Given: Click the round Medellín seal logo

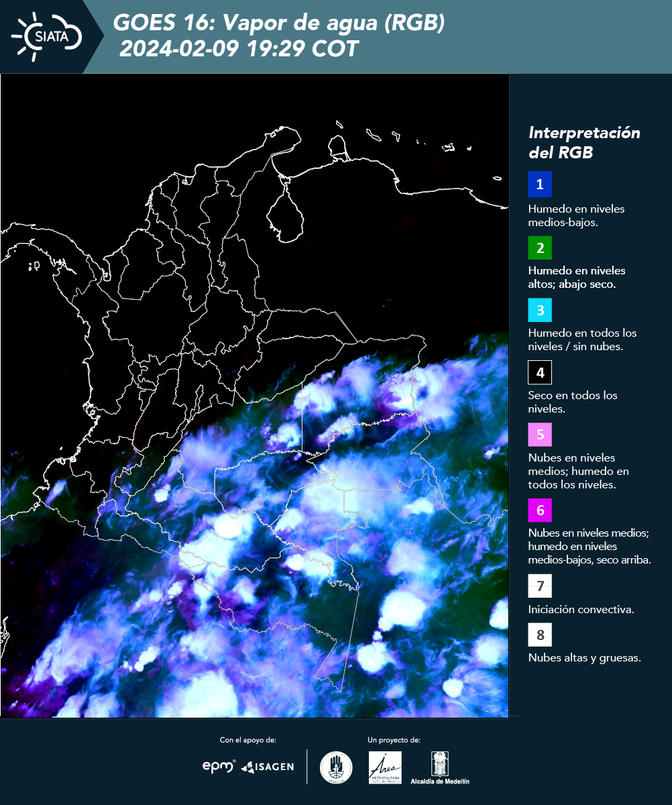Looking at the screenshot, I should [x=336, y=767].
